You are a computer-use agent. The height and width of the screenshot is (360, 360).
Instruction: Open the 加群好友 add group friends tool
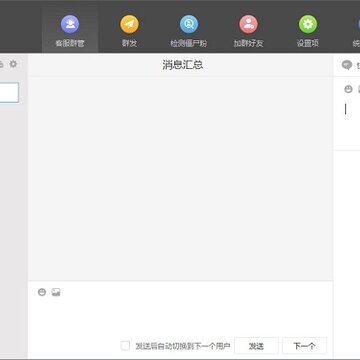(248, 31)
